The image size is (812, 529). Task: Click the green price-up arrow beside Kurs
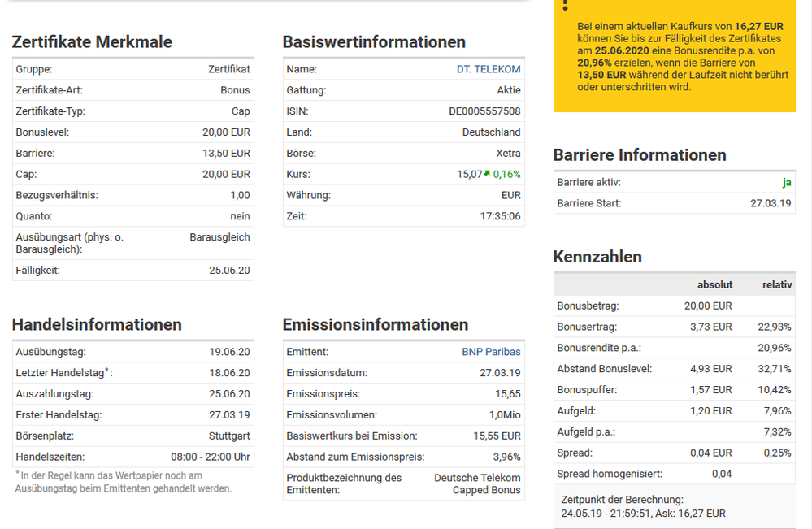[487, 174]
